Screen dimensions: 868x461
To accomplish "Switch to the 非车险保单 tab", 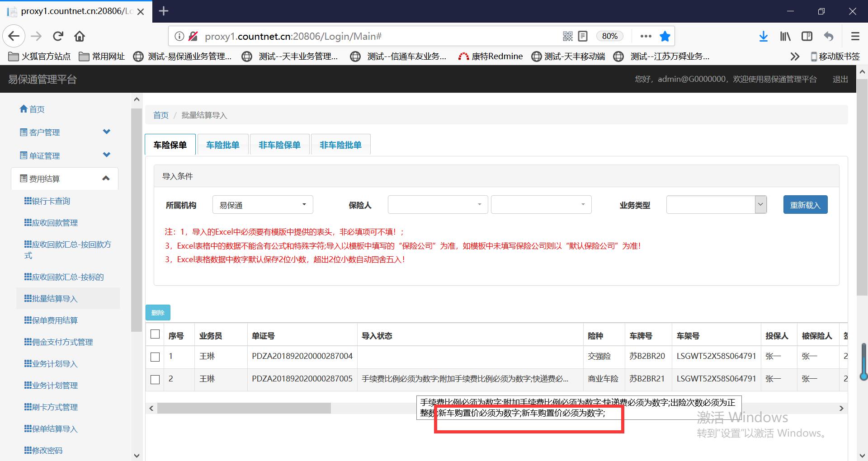I will click(x=279, y=145).
